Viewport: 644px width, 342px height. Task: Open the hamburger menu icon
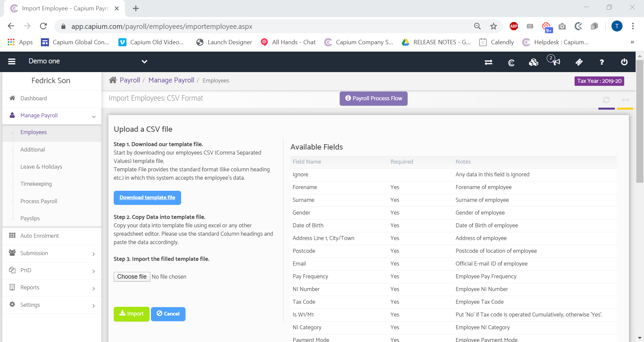point(12,61)
